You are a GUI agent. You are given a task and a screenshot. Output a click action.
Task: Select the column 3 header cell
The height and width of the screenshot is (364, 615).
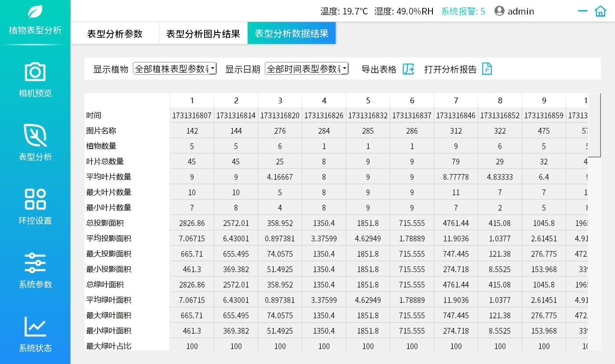[x=280, y=100]
